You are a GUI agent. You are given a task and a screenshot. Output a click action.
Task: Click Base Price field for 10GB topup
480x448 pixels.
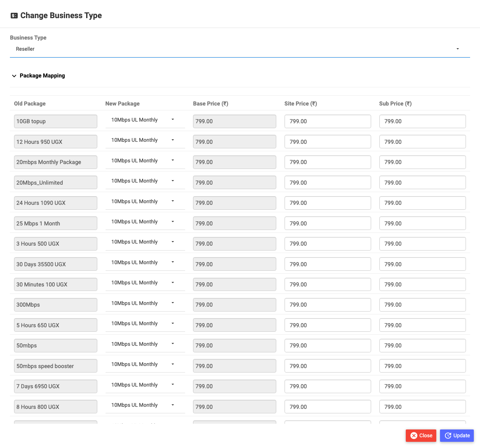click(x=235, y=122)
